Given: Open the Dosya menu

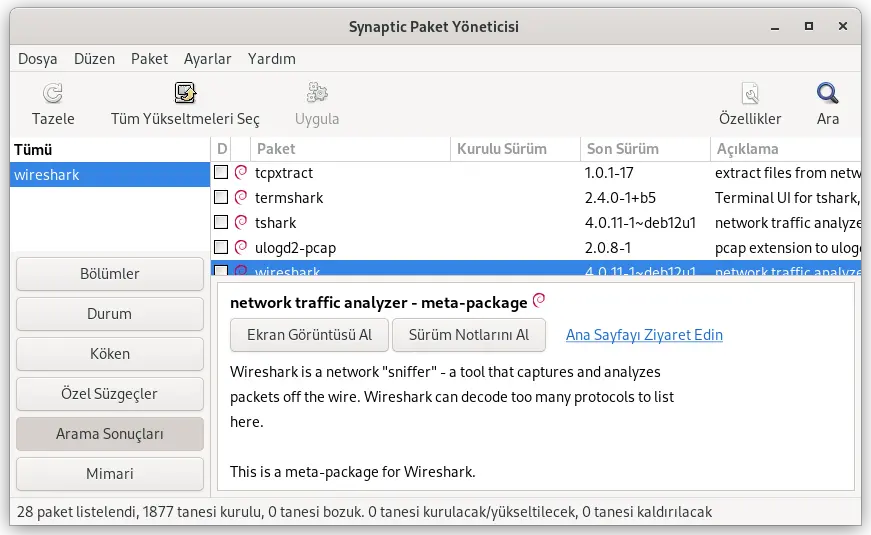Looking at the screenshot, I should pyautogui.click(x=38, y=59).
